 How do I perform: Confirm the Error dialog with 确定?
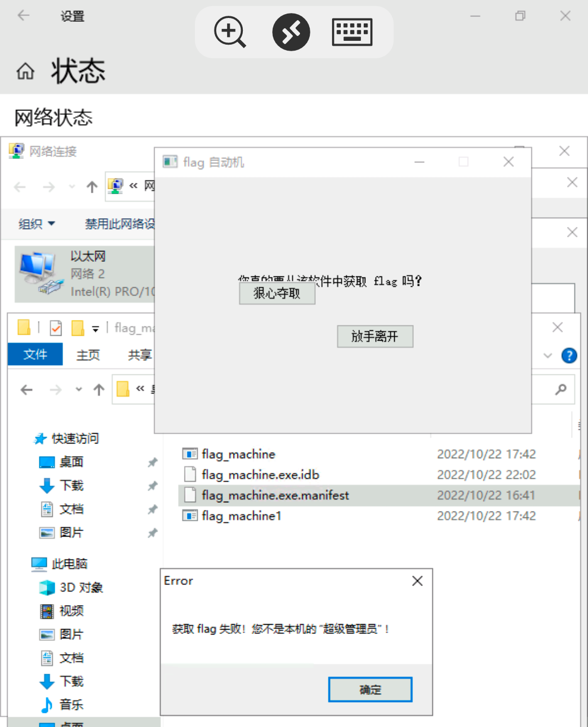[370, 689]
